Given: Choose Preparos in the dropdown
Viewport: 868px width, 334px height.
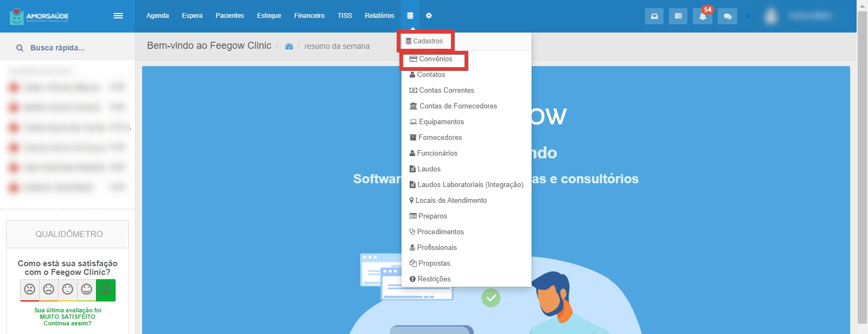Looking at the screenshot, I should (x=467, y=216).
